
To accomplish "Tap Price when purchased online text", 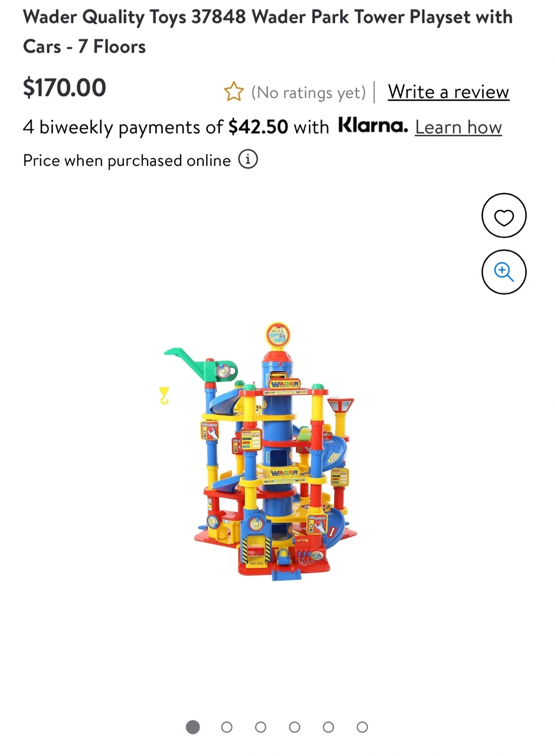I will click(x=126, y=160).
